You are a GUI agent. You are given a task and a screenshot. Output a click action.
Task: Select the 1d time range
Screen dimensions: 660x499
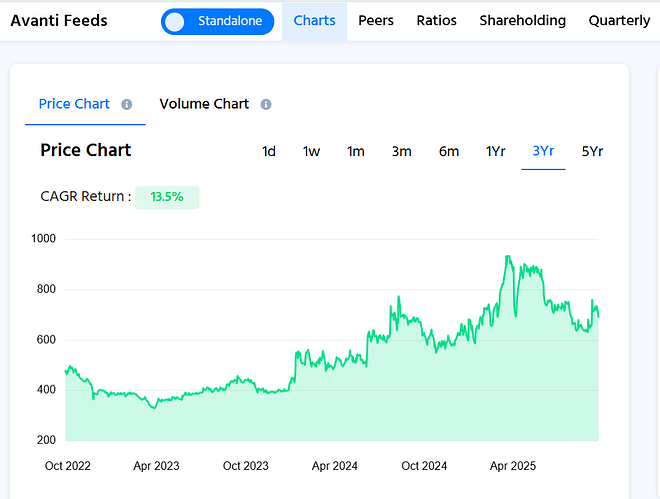269,152
